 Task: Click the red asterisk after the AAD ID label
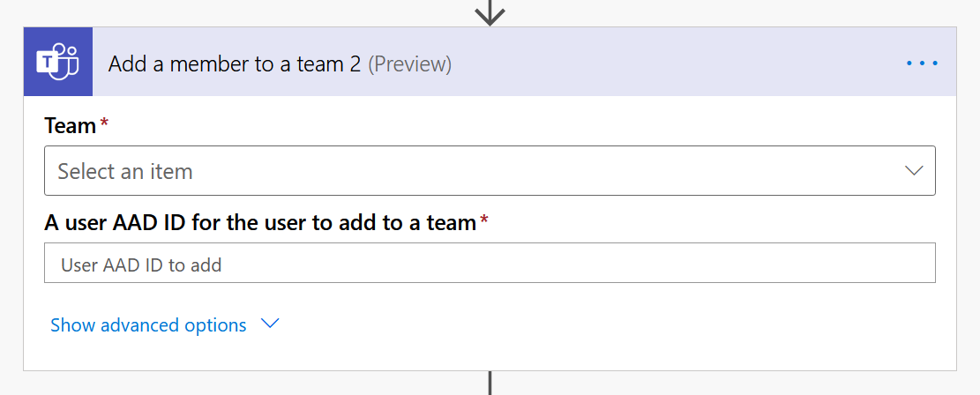coord(483,221)
